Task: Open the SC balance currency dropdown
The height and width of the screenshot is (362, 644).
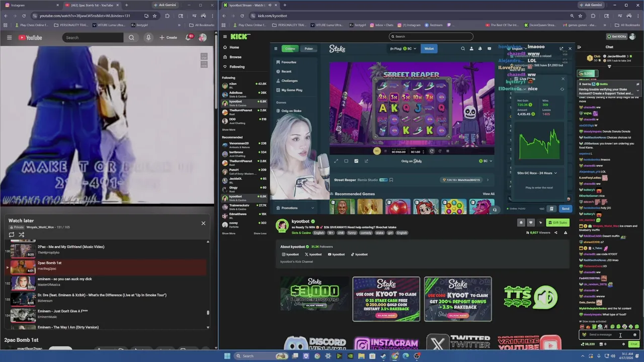Action: point(404,49)
